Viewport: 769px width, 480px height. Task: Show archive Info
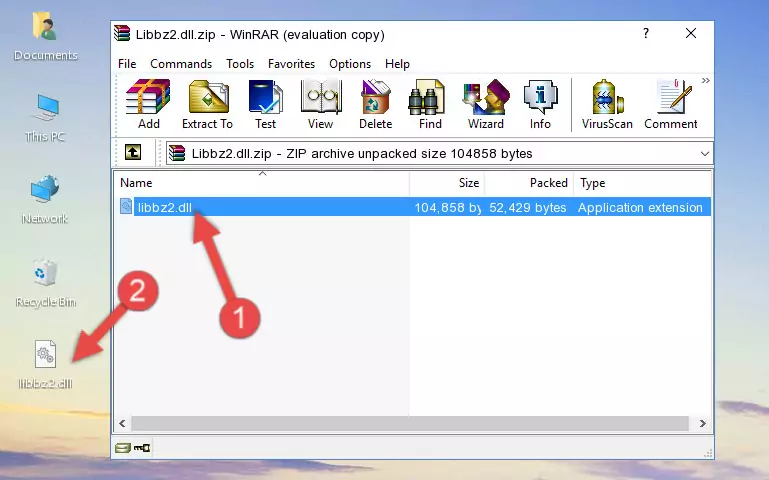pos(540,104)
